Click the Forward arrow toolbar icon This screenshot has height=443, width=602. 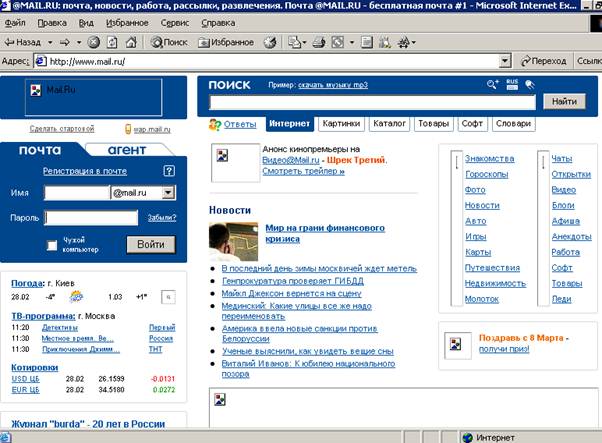pyautogui.click(x=65, y=42)
